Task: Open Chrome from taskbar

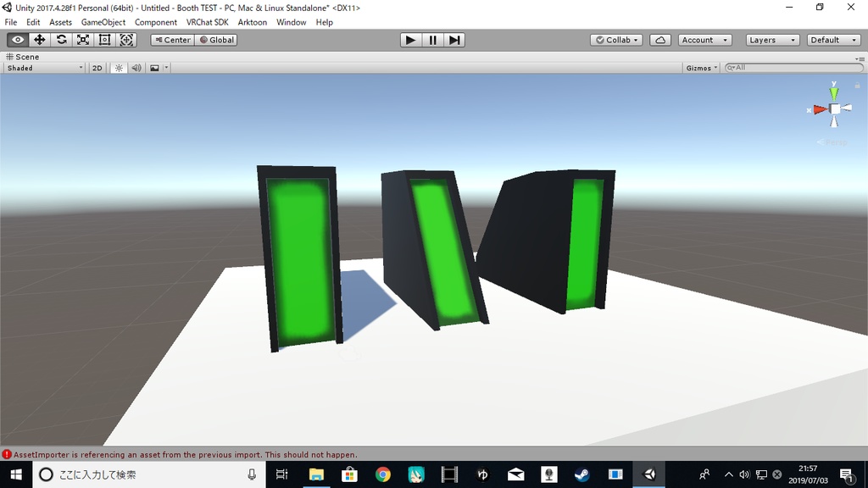Action: pos(382,474)
